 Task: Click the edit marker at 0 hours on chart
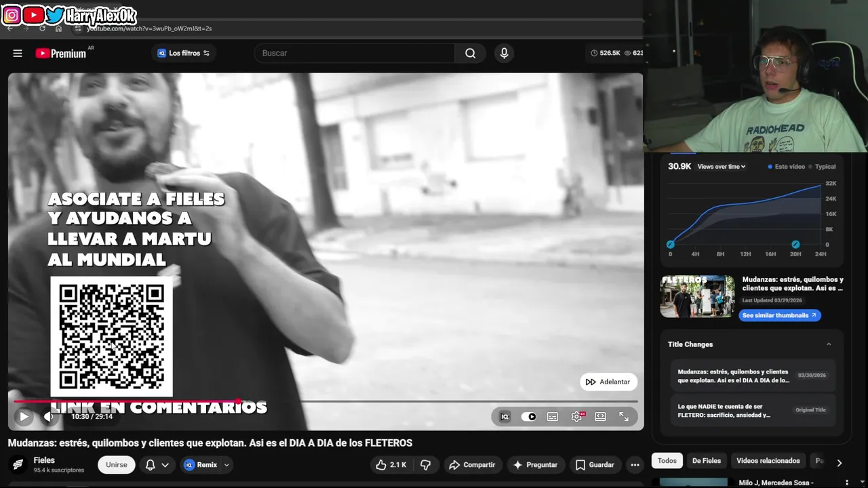point(670,244)
